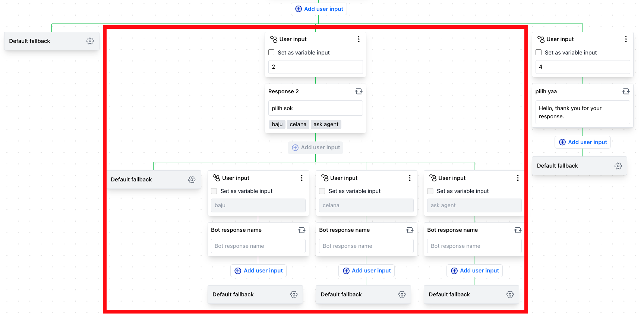Open gear settings on Default fallback below the celana branch
644x318 pixels.
click(402, 294)
